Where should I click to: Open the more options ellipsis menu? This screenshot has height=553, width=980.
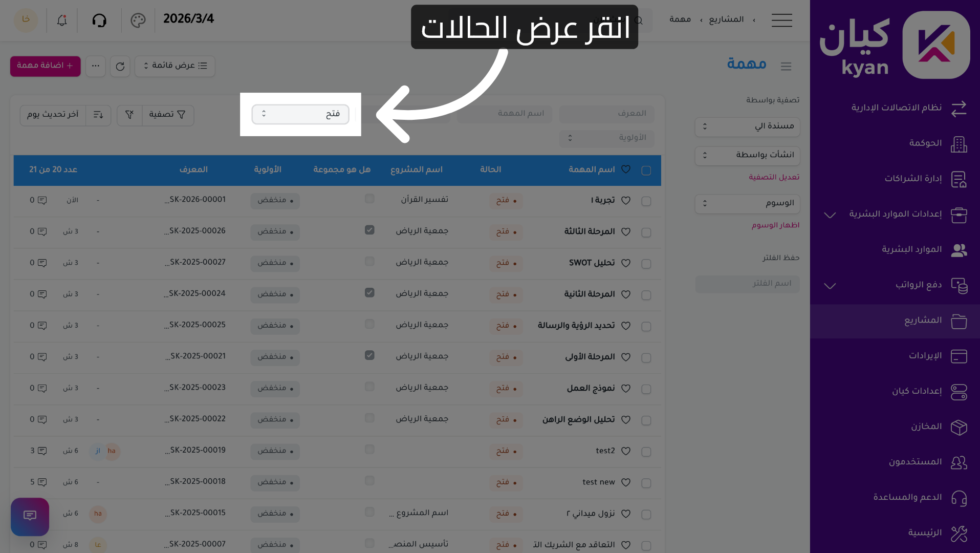95,66
